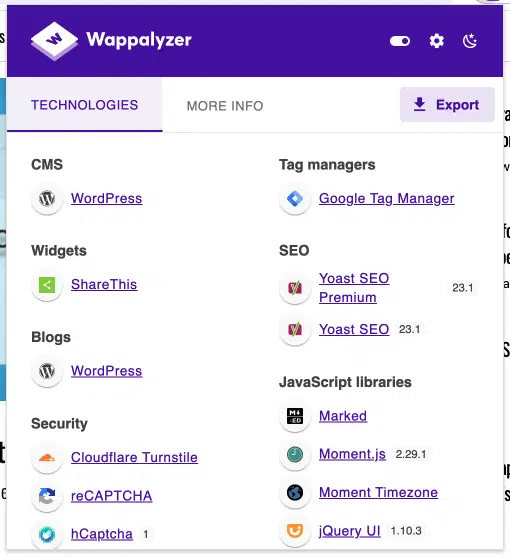510x558 pixels.
Task: Click the Widgets category heading
Action: [59, 251]
